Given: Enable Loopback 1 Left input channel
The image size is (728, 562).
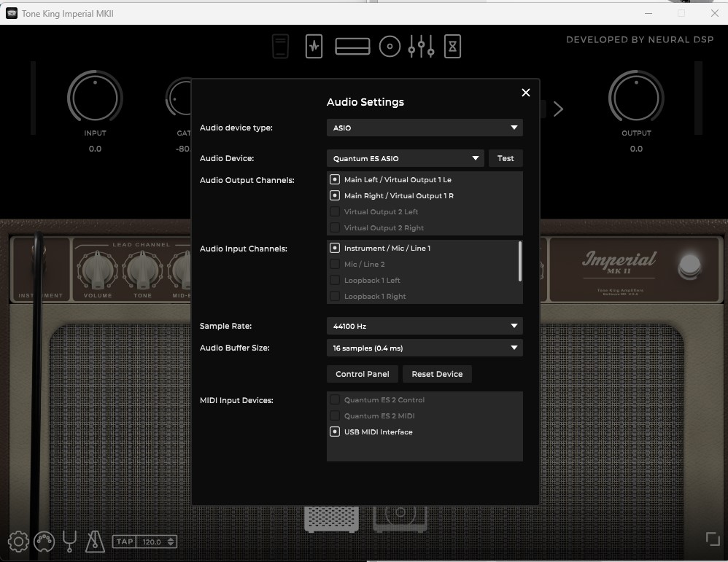Looking at the screenshot, I should coord(334,280).
